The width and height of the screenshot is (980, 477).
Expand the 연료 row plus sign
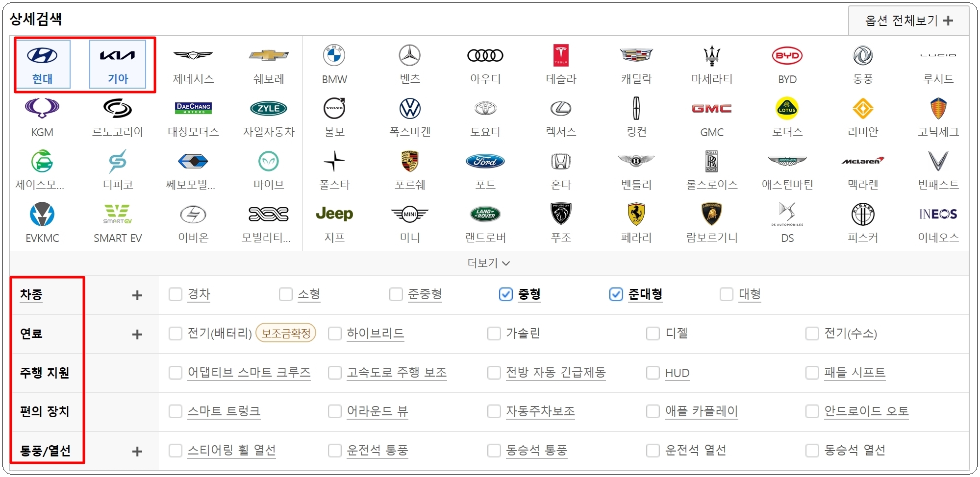[137, 334]
